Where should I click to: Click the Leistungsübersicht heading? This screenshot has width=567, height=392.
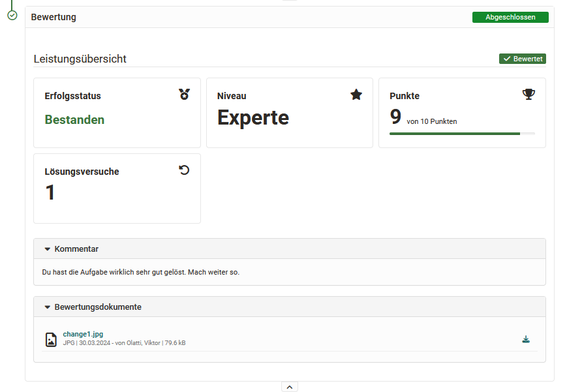(x=80, y=59)
